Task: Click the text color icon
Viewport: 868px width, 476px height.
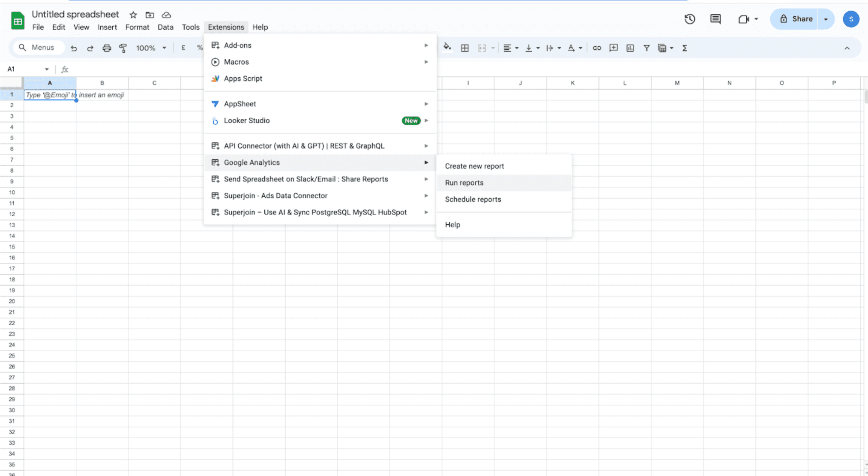Action: (x=572, y=48)
